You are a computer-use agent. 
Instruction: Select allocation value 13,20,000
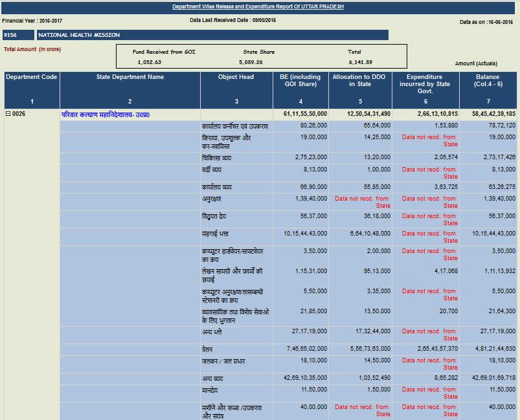(377, 157)
